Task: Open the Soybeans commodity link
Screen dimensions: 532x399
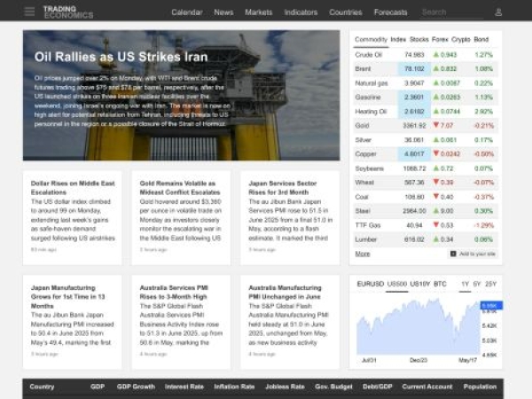Action: click(x=370, y=168)
